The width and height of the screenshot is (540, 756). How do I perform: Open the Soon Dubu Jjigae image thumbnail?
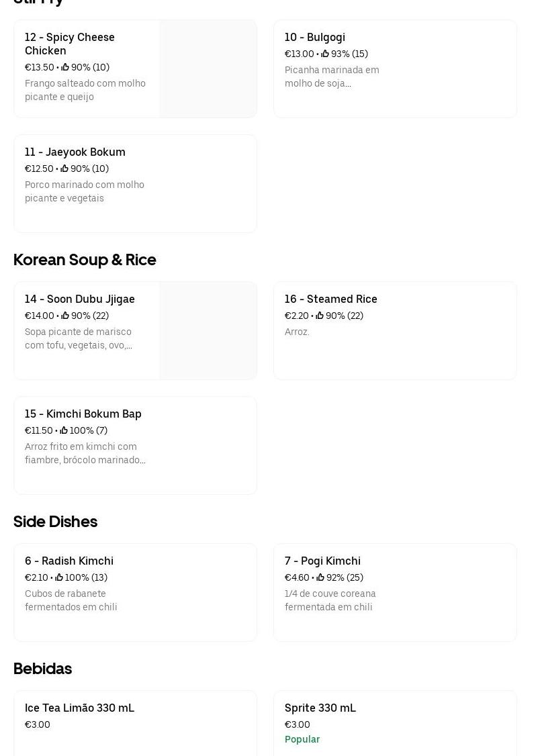[208, 330]
